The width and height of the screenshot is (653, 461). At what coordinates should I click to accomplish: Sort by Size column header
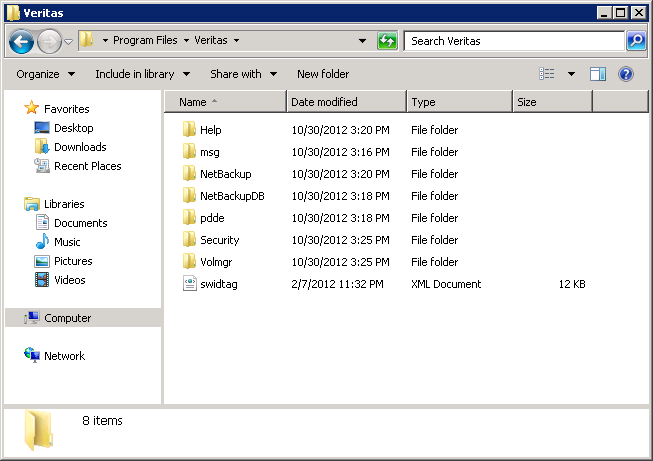[552, 102]
